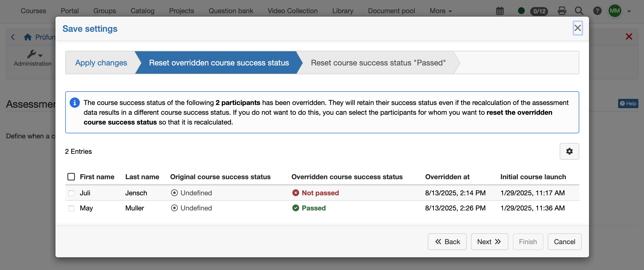Click the home breadcrumb icon near Prüfun

28,37
